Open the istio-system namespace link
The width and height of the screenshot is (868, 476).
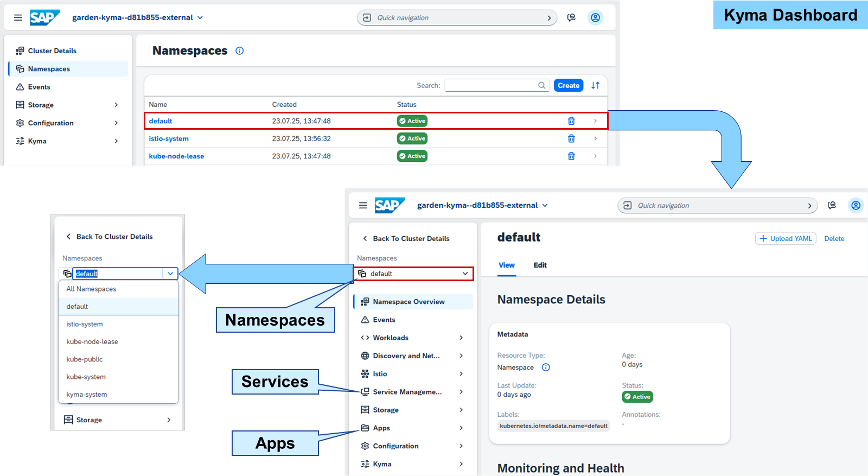(169, 138)
